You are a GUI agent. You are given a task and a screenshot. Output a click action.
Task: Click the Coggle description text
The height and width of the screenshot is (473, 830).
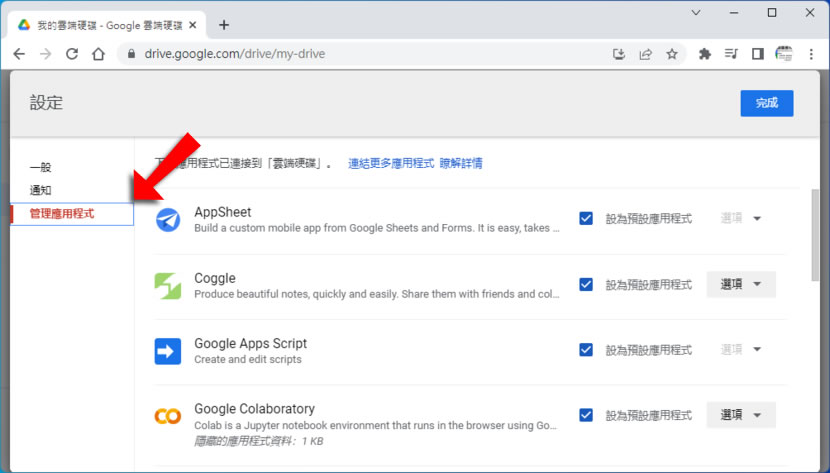coord(376,294)
